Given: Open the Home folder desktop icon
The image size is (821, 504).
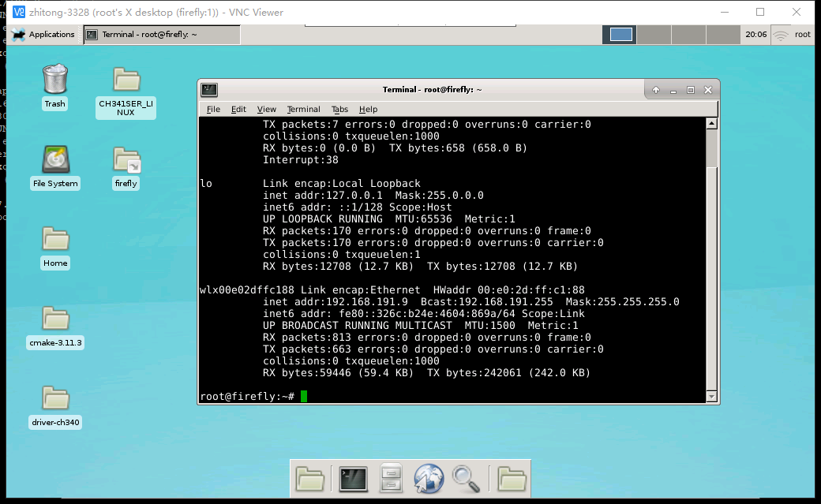Looking at the screenshot, I should click(55, 239).
